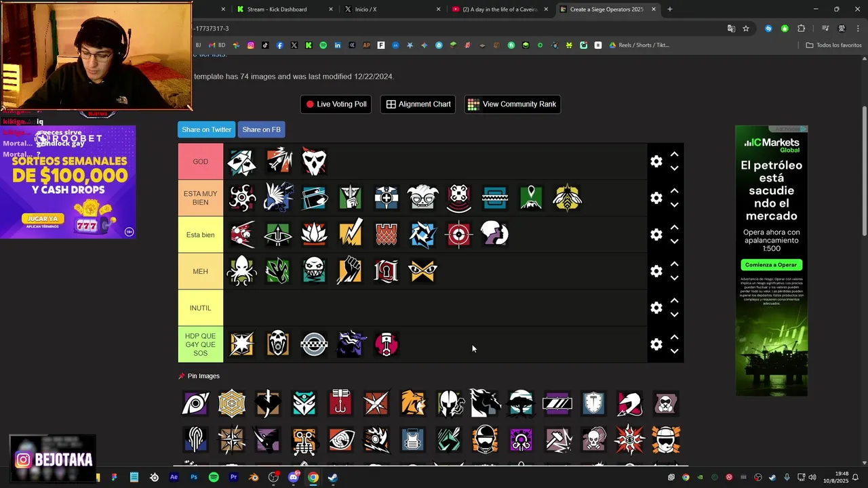Select the purple dragon operator in HDP tier
868x488 pixels.
351,344
